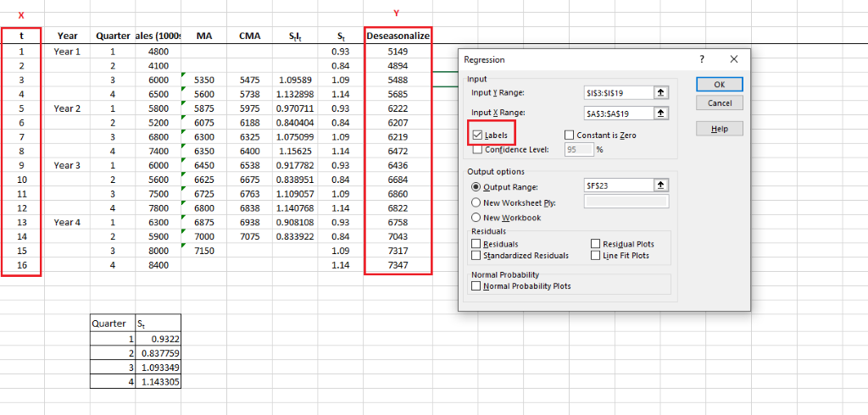Select the New Worksheet Ply radio button
The height and width of the screenshot is (415, 868).
[476, 202]
